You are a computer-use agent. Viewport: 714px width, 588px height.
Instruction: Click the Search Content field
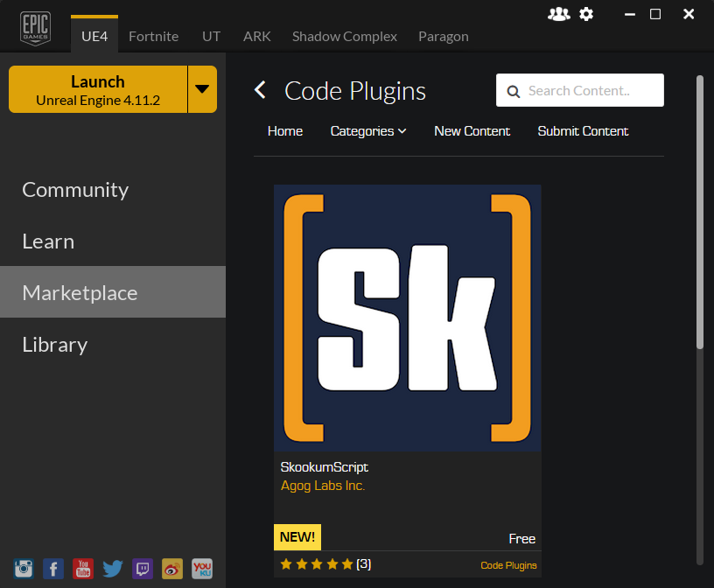pos(579,90)
